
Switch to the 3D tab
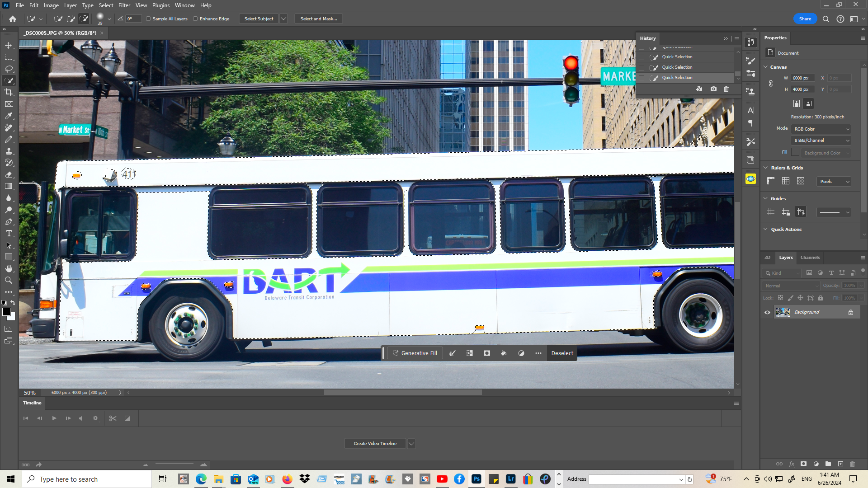pyautogui.click(x=767, y=258)
